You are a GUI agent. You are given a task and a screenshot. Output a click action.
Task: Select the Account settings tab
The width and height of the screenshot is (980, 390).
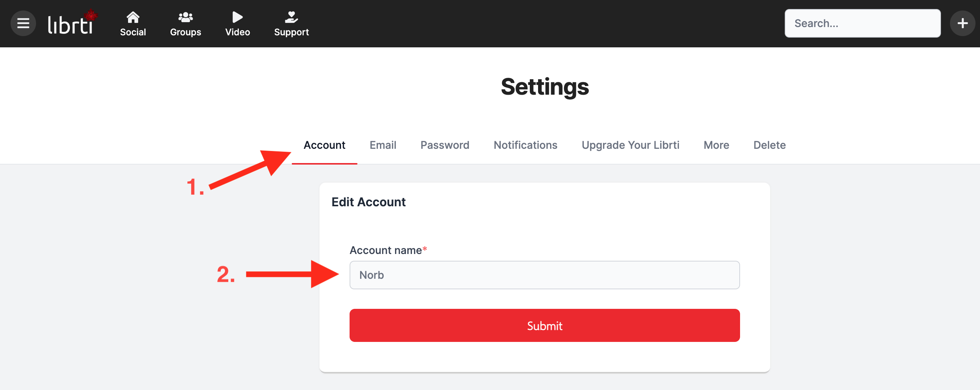pyautogui.click(x=324, y=145)
